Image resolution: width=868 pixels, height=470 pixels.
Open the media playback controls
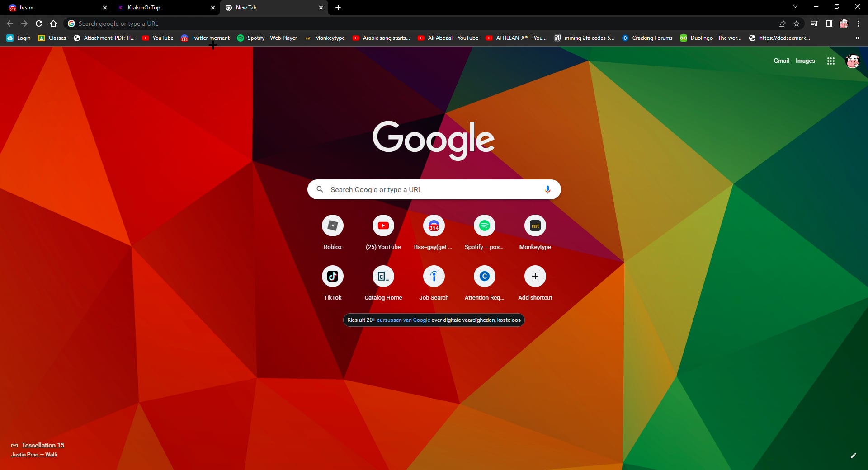point(814,23)
